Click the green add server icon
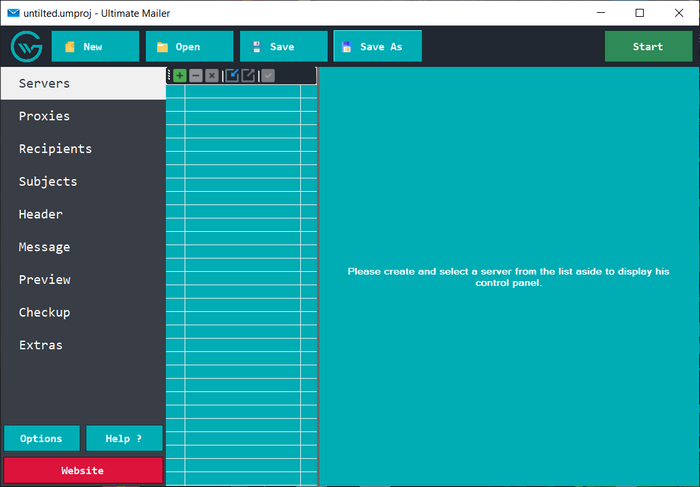700x487 pixels. coord(180,76)
